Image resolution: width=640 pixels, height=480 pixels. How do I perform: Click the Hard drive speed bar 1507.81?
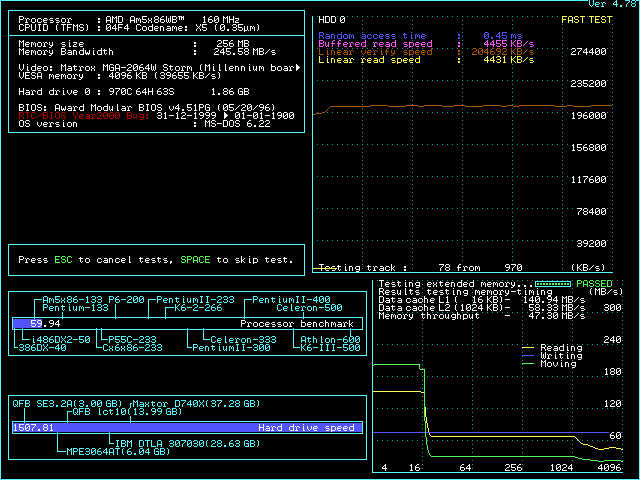(187, 428)
